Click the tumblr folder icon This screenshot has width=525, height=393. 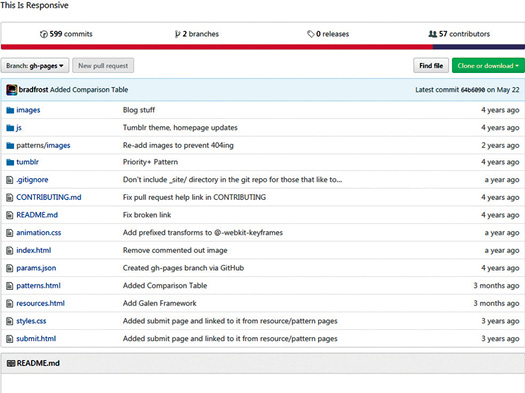point(10,162)
